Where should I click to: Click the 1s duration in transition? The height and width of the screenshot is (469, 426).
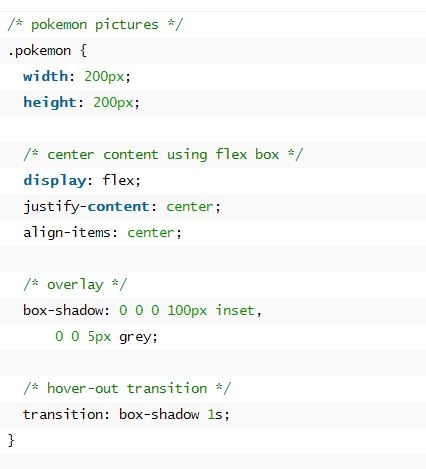pyautogui.click(x=215, y=415)
